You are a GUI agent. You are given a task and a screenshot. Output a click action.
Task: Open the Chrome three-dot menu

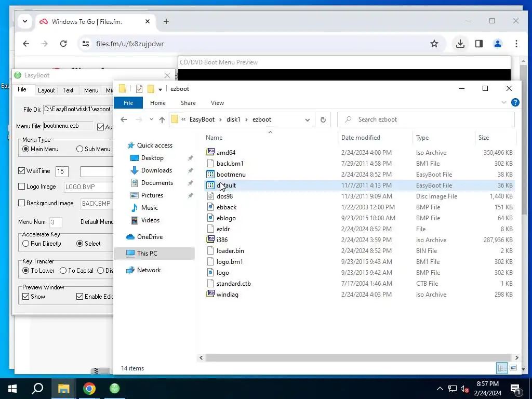click(x=516, y=44)
